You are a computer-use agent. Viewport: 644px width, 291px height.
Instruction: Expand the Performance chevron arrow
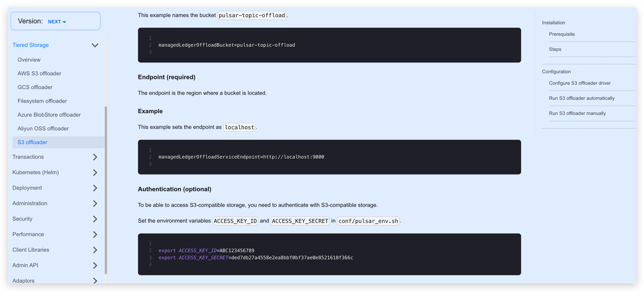[x=95, y=234]
